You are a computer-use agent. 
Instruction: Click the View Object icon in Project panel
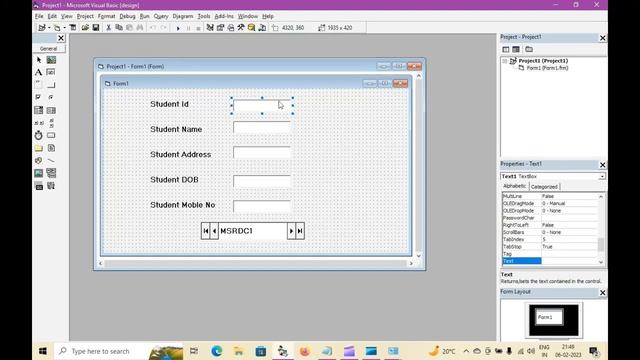(516, 49)
